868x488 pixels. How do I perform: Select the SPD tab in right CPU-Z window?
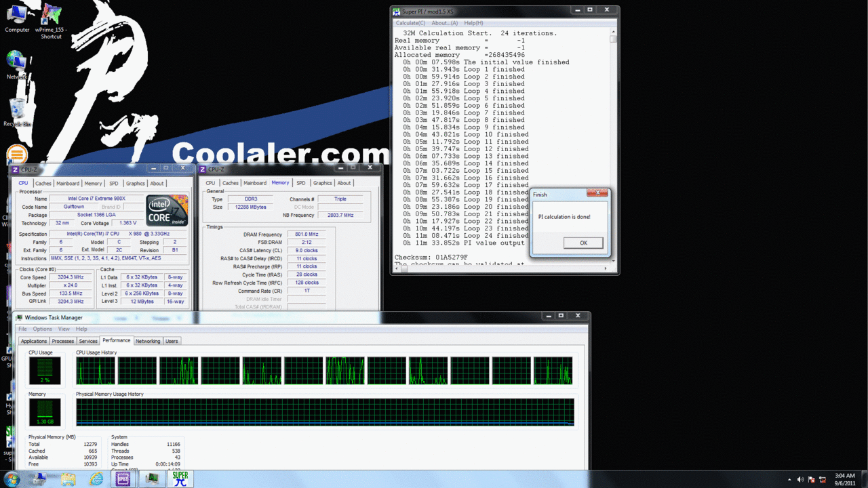pyautogui.click(x=301, y=183)
